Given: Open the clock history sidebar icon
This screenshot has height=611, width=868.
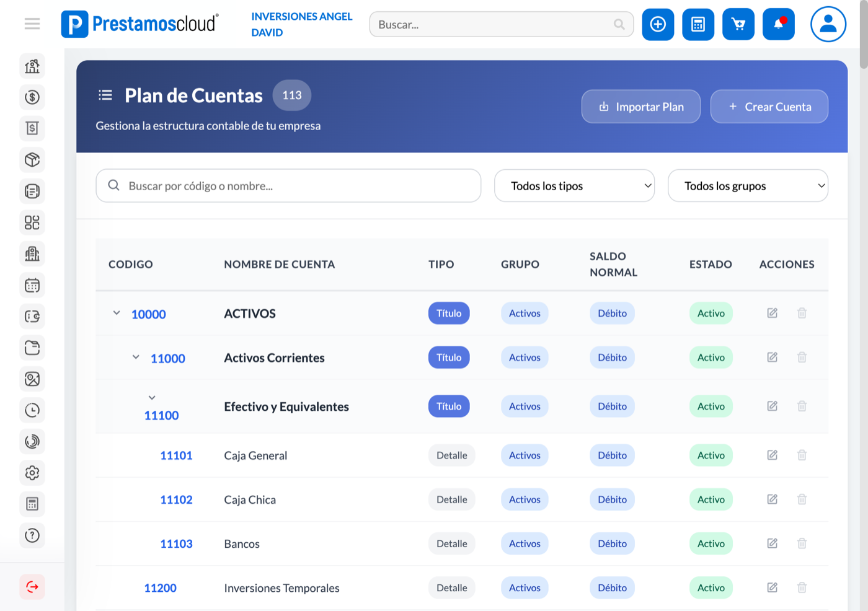Looking at the screenshot, I should [32, 410].
